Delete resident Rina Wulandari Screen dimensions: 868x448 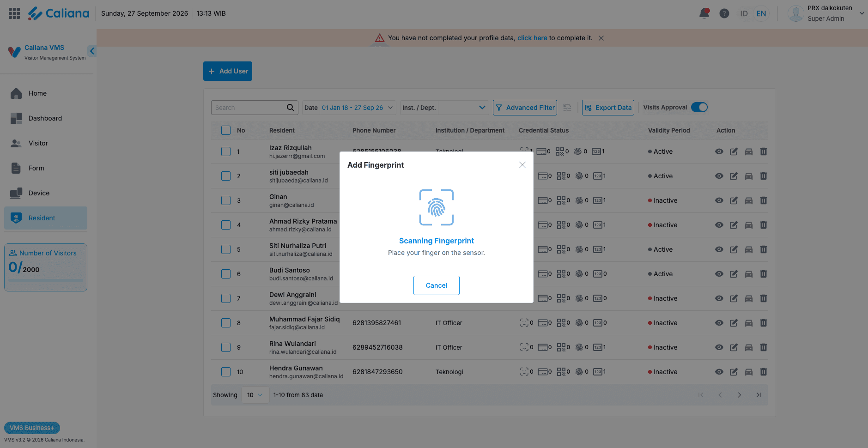point(764,347)
